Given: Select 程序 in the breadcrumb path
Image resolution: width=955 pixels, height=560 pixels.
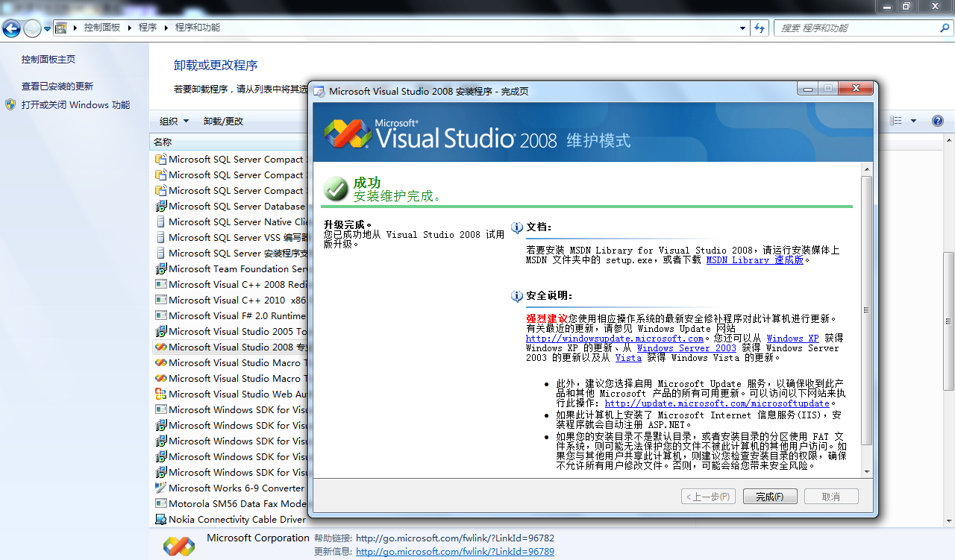Looking at the screenshot, I should point(148,28).
